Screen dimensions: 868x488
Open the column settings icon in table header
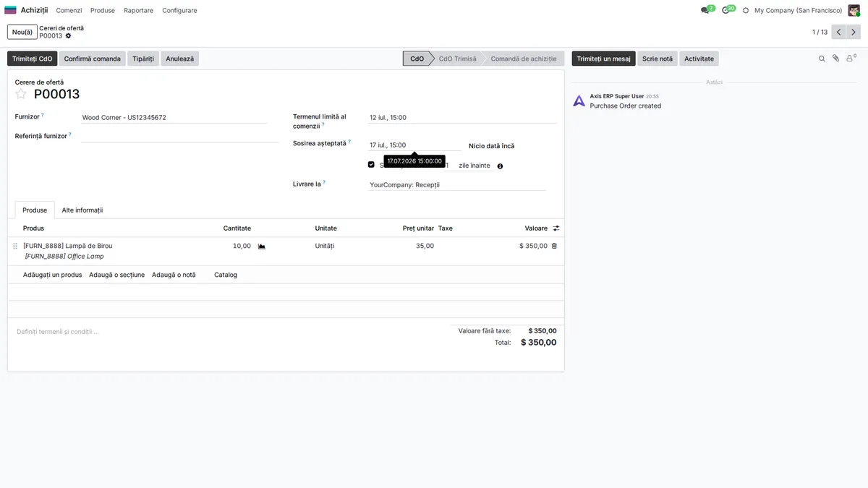pos(556,228)
